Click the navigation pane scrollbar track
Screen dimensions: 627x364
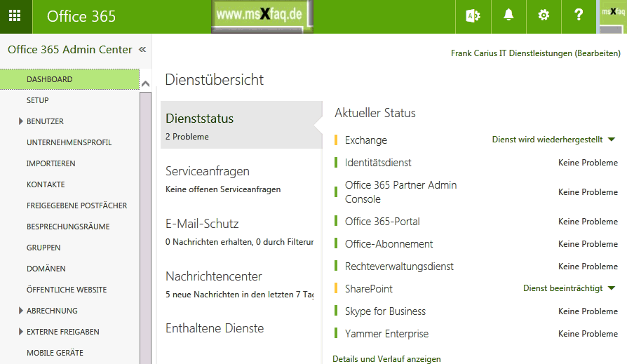[x=146, y=228]
